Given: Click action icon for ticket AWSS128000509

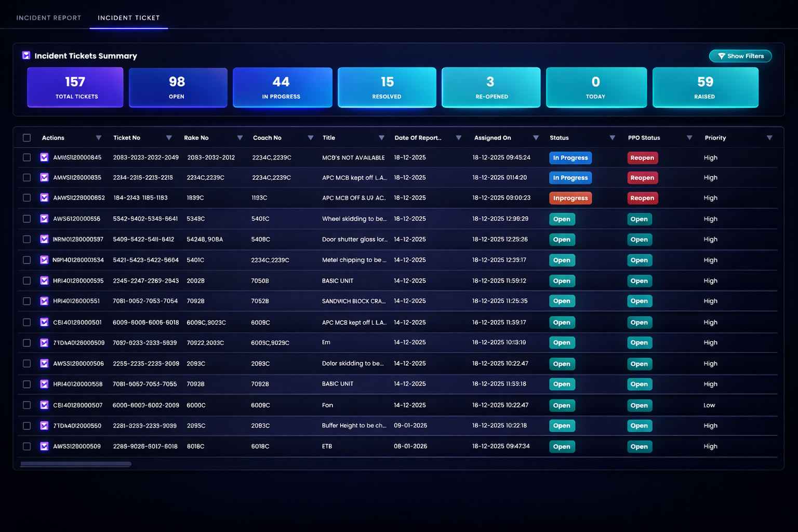Looking at the screenshot, I should (44, 446).
